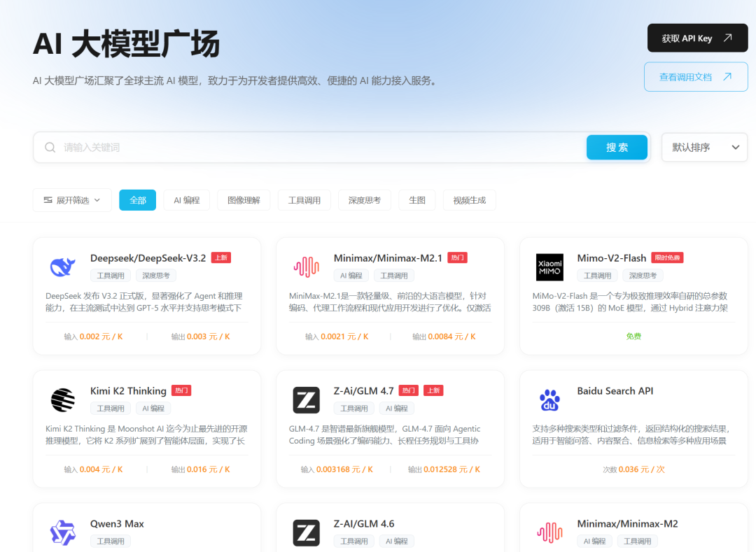Viewport: 756px width, 552px height.
Task: Switch to the AI 编程 filter tab
Action: coord(187,200)
